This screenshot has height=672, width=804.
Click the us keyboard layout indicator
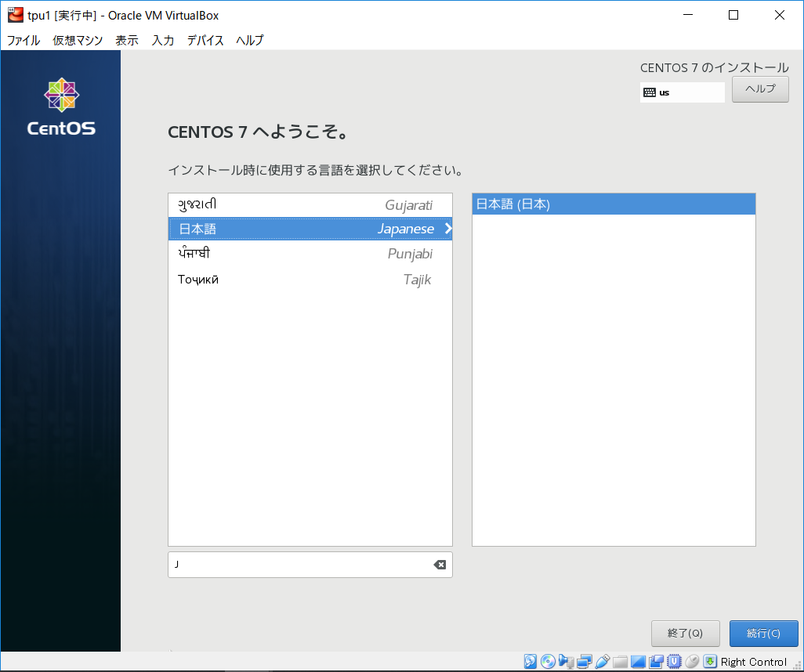pyautogui.click(x=682, y=92)
